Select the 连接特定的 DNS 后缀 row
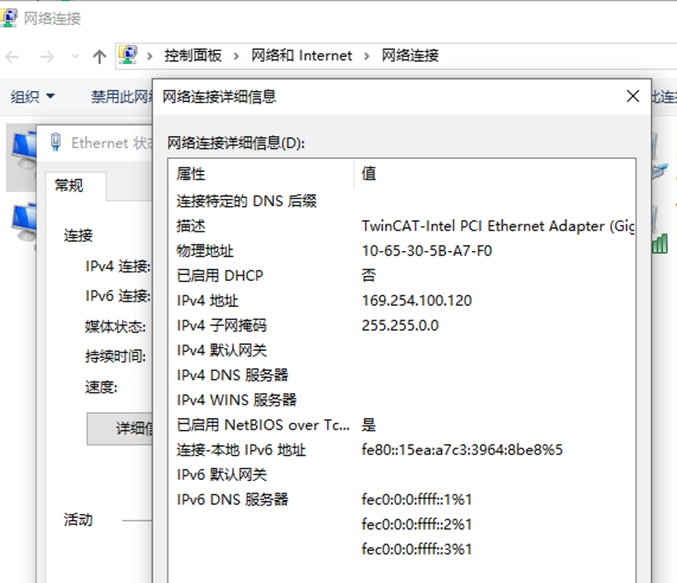The height and width of the screenshot is (583, 677). coord(402,201)
